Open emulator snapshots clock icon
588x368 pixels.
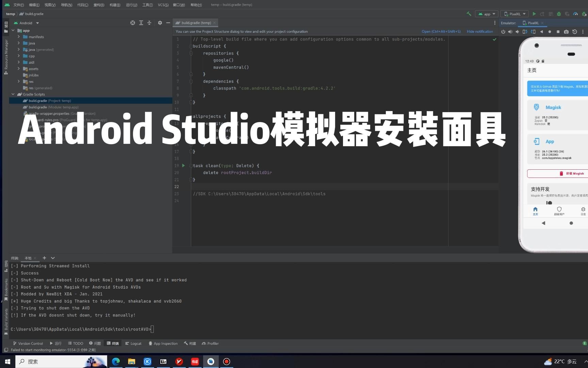tap(575, 32)
